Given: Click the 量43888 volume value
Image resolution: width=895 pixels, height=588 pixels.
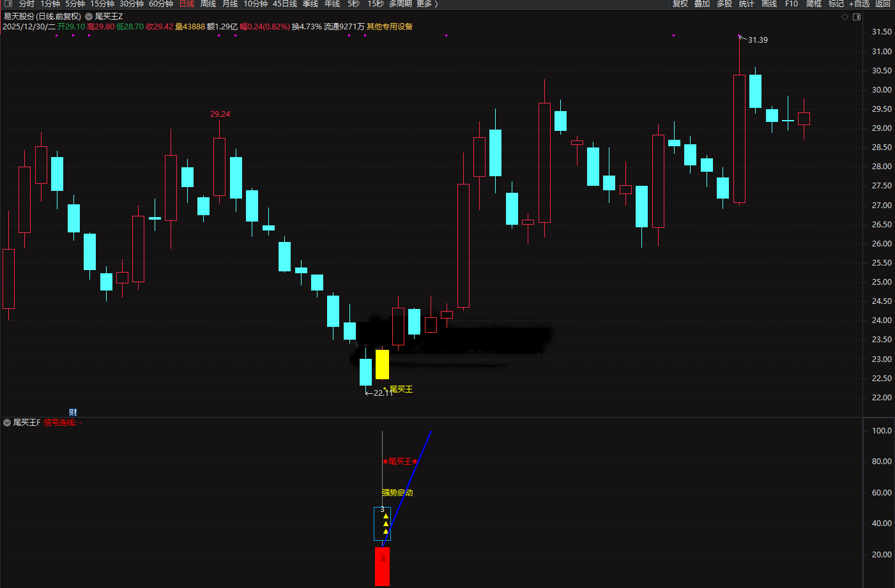Looking at the screenshot, I should pos(190,27).
